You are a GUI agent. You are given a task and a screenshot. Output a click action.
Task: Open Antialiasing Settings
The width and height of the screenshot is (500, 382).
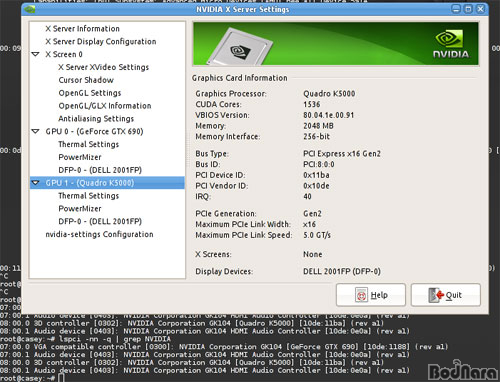point(96,119)
